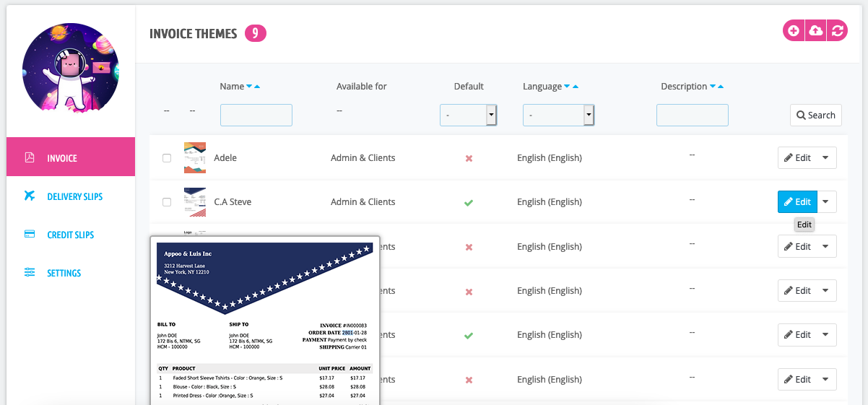Screen dimensions: 868x405
Task: Click the C.A Steve theme name text
Action: coord(233,201)
